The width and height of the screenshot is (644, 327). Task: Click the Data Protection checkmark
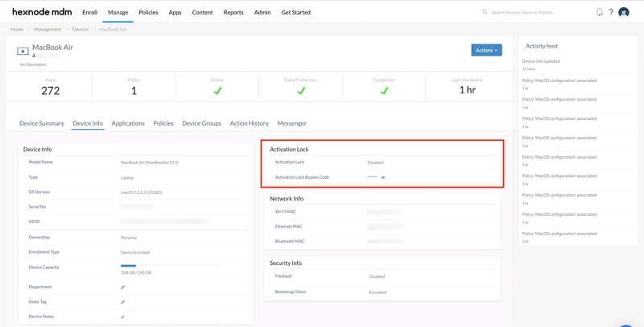coord(300,91)
